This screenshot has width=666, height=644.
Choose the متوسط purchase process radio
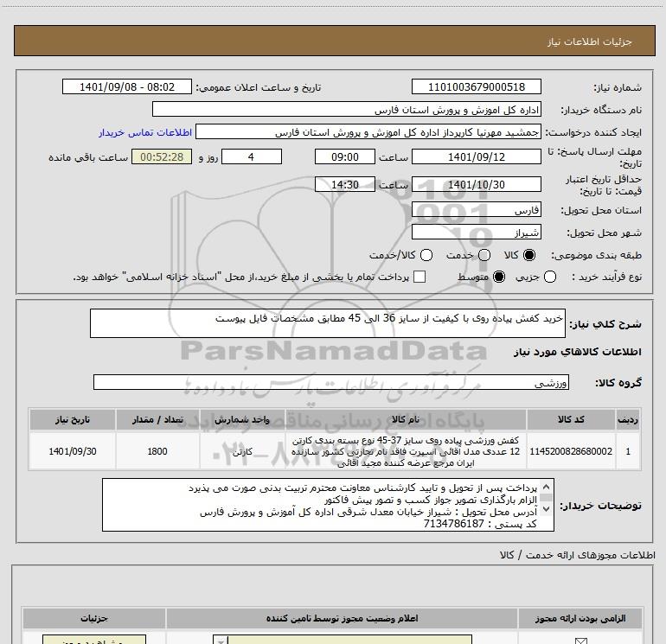coord(499,277)
